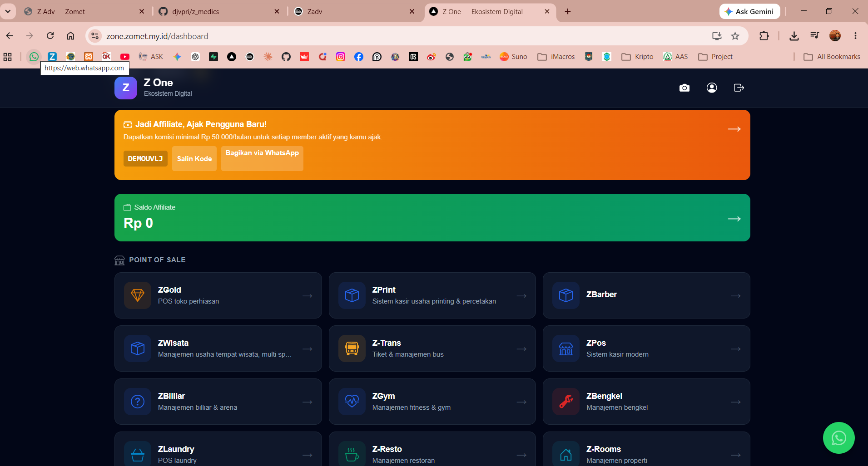Click Bagikan via WhatsApp button

[262, 158]
